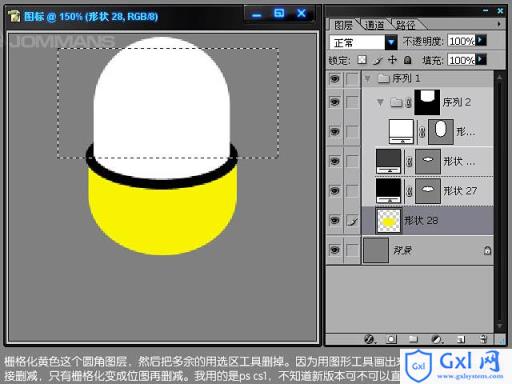Toggle lock position cross icon
This screenshot has height=384, width=512.
pyautogui.click(x=393, y=60)
